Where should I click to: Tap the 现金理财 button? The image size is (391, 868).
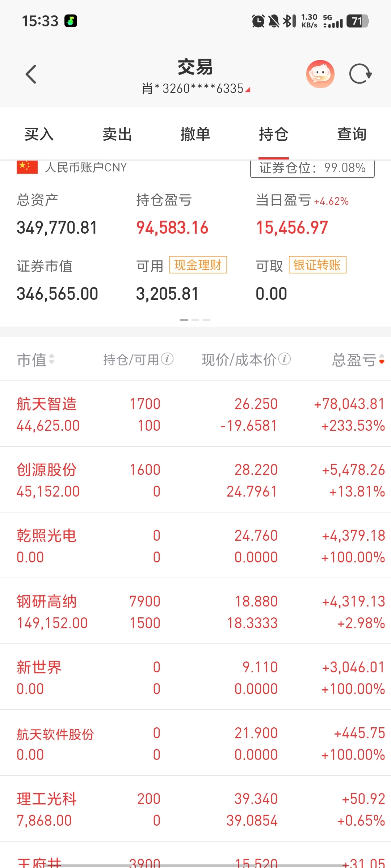[198, 265]
